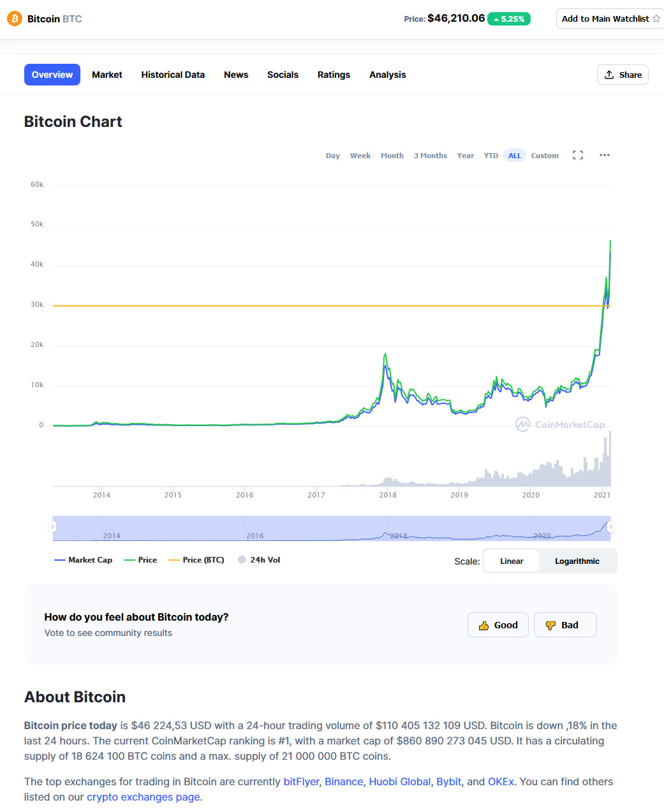664x812 pixels.
Task: Open the chart three-dots menu
Action: pos(605,155)
